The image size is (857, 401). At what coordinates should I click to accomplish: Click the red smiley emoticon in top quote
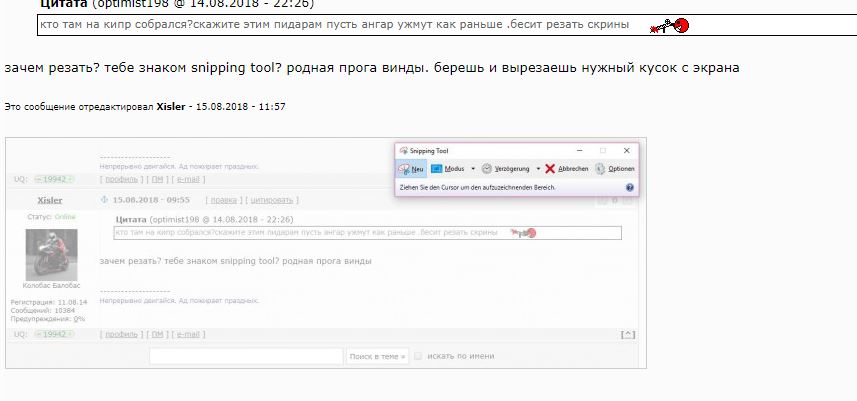point(670,25)
